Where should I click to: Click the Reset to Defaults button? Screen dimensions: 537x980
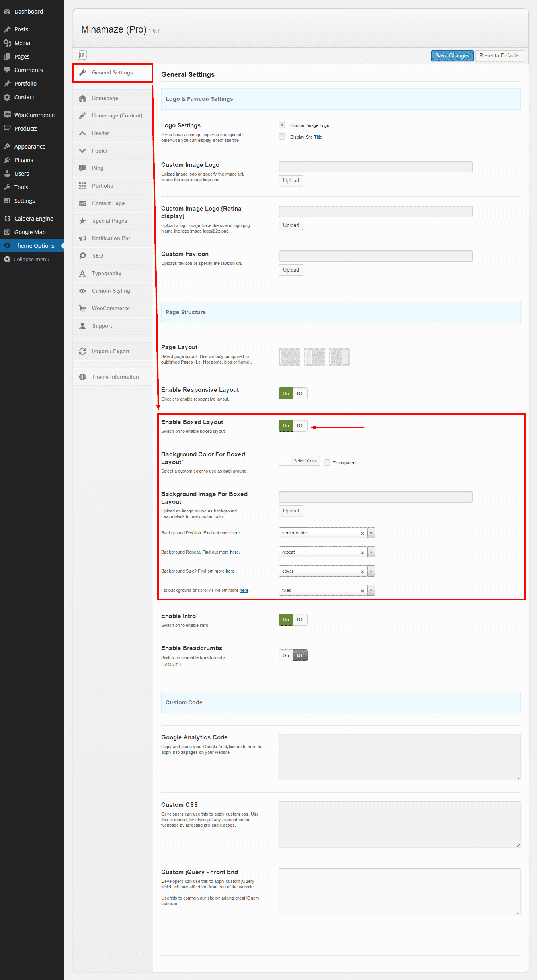pyautogui.click(x=500, y=56)
